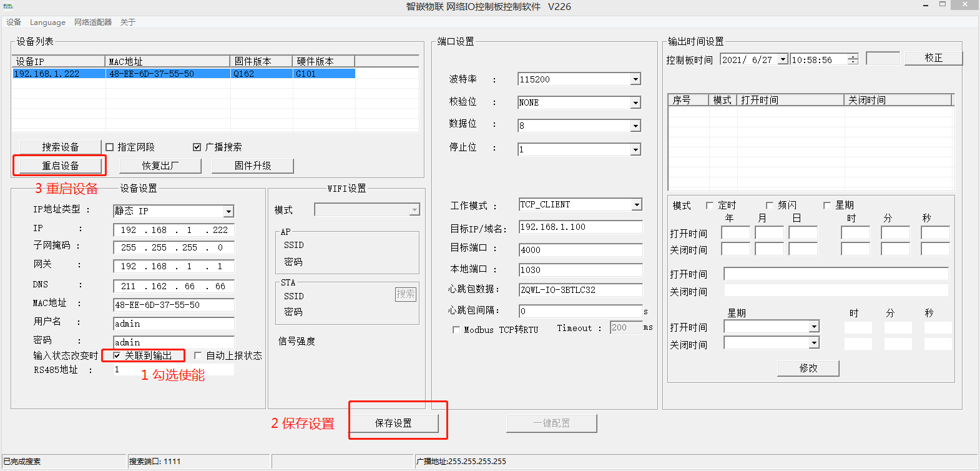The height and width of the screenshot is (471, 980).
Task: Open the 星期 打开时间 dropdown
Action: (x=814, y=327)
